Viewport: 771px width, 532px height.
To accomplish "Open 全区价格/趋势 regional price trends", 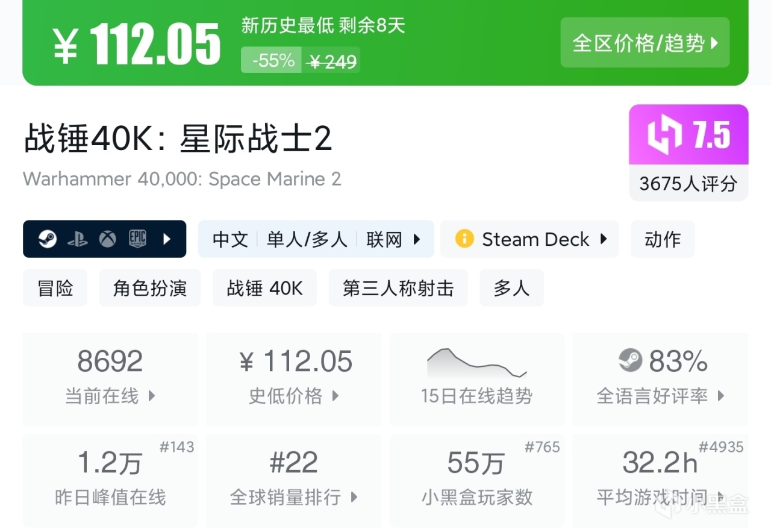I will coord(645,43).
